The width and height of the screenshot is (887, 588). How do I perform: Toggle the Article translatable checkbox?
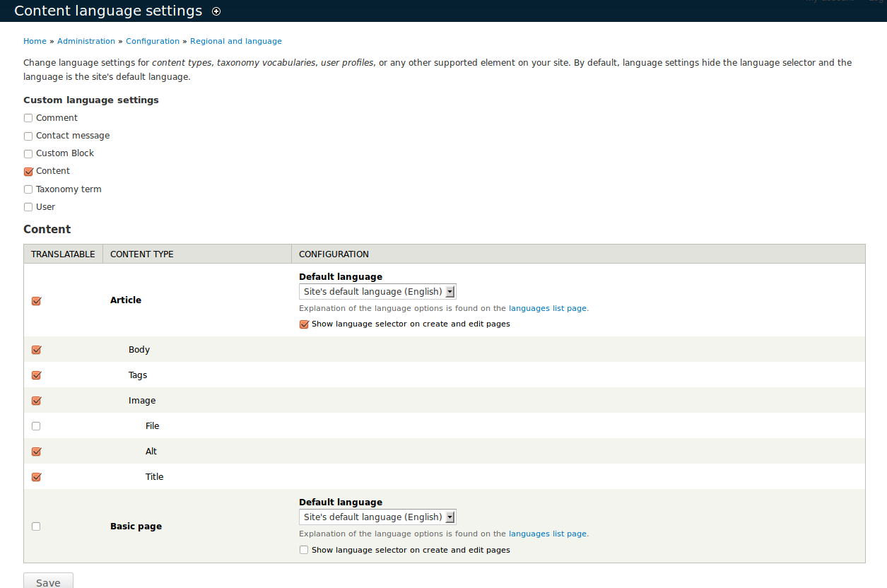click(36, 300)
